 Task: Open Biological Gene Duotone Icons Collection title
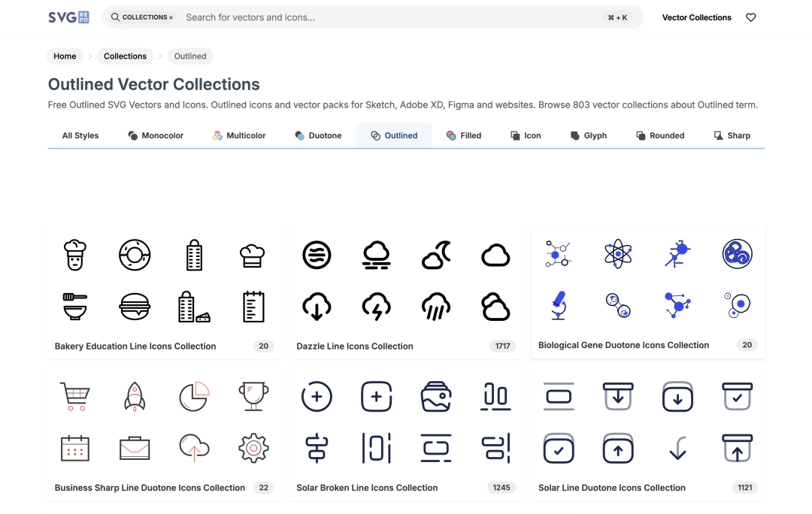tap(623, 345)
